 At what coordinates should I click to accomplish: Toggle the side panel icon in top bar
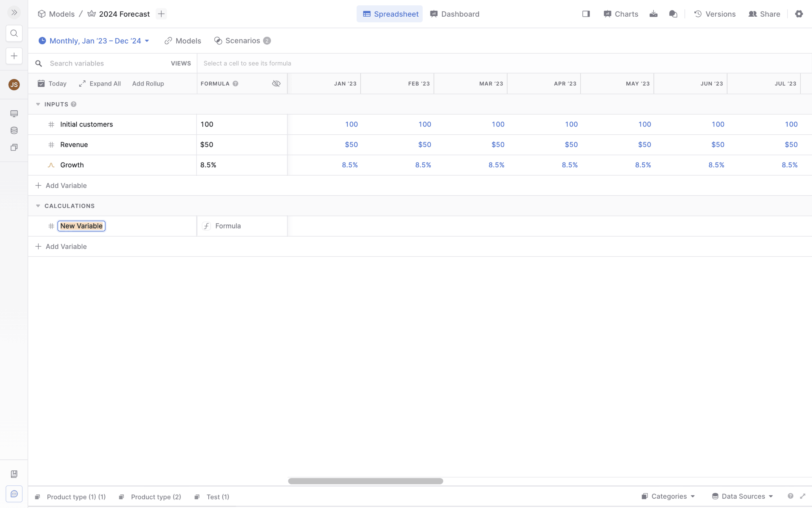[586, 14]
